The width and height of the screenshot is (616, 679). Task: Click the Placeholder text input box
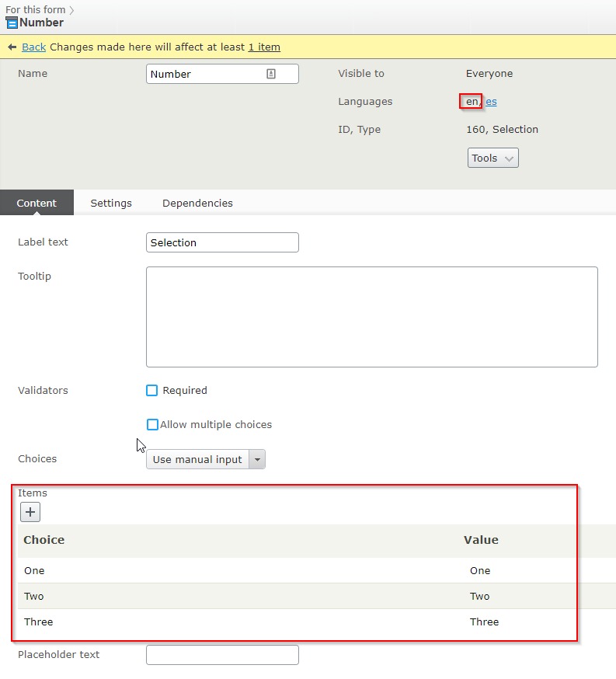[222, 655]
